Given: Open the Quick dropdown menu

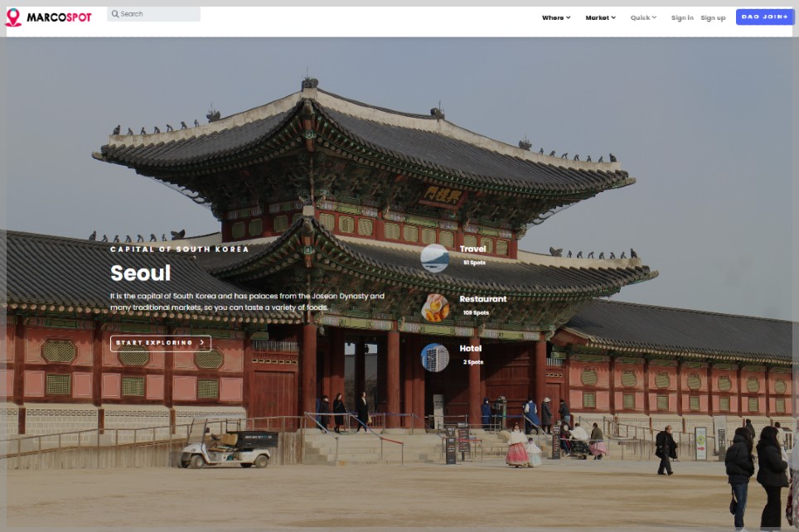Looking at the screenshot, I should pyautogui.click(x=643, y=17).
